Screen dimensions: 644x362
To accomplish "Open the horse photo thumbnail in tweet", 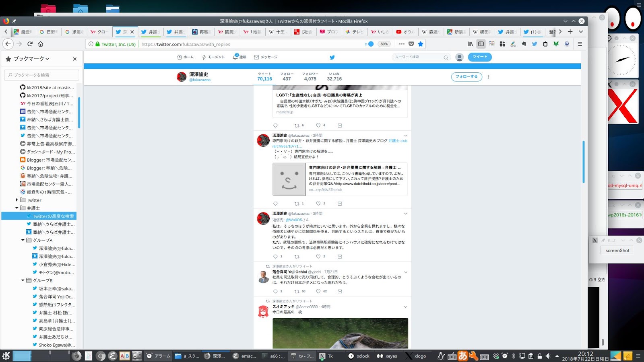I will tap(340, 333).
